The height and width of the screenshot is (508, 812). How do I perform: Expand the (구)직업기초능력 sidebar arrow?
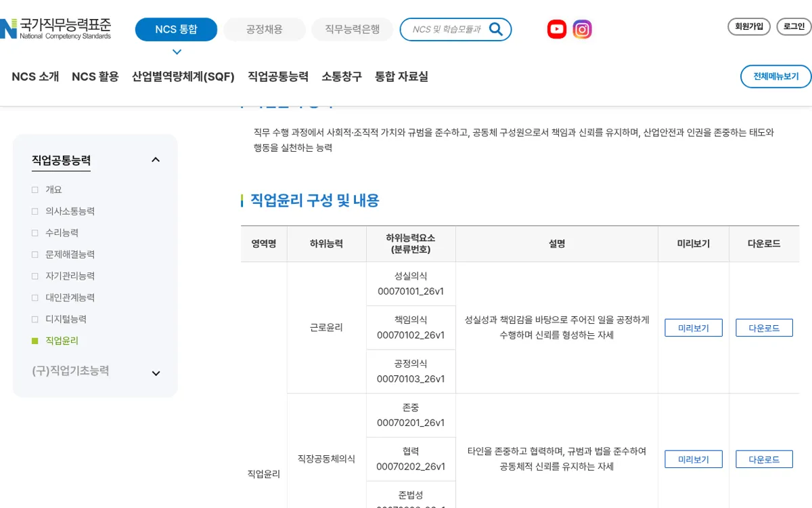[x=156, y=373]
